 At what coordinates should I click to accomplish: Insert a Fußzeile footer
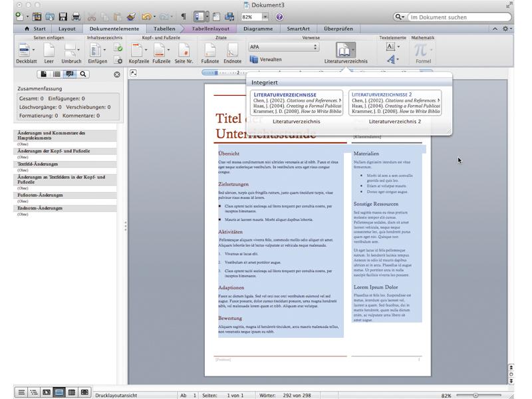pos(161,53)
